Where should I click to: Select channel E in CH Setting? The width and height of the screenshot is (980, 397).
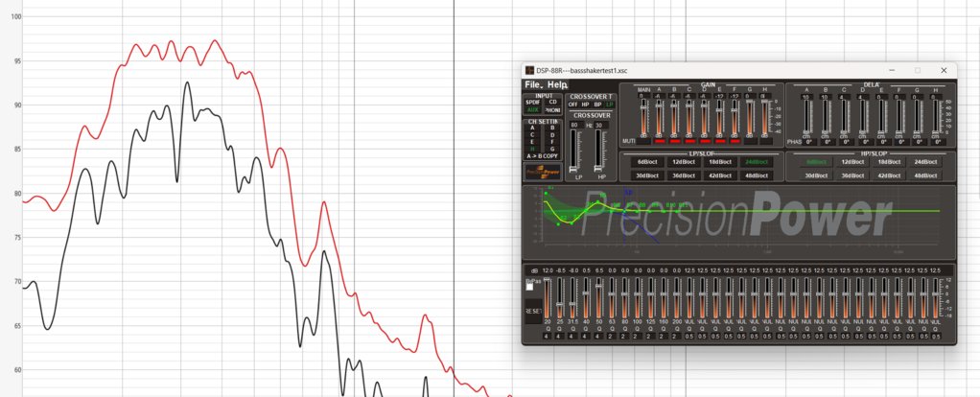coord(532,142)
